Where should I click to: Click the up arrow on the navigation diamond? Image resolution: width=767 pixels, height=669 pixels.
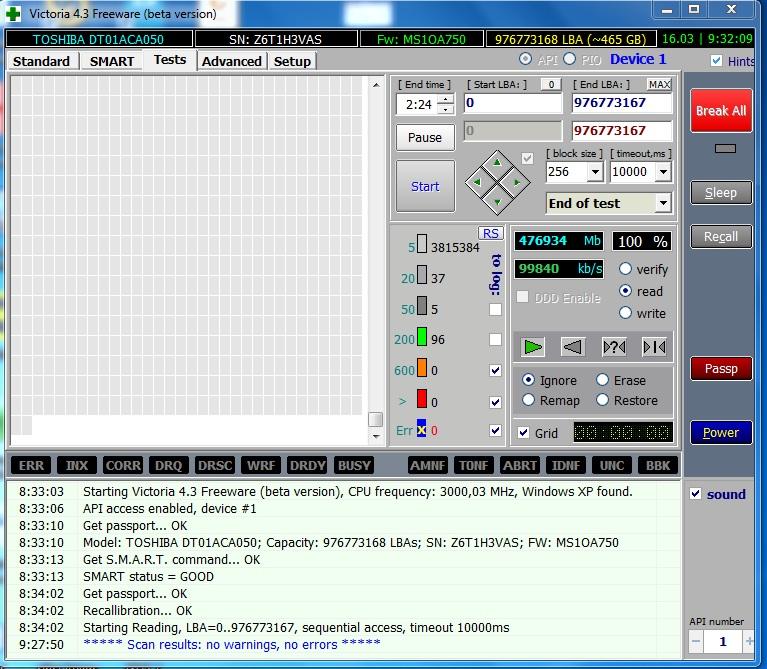(x=497, y=162)
